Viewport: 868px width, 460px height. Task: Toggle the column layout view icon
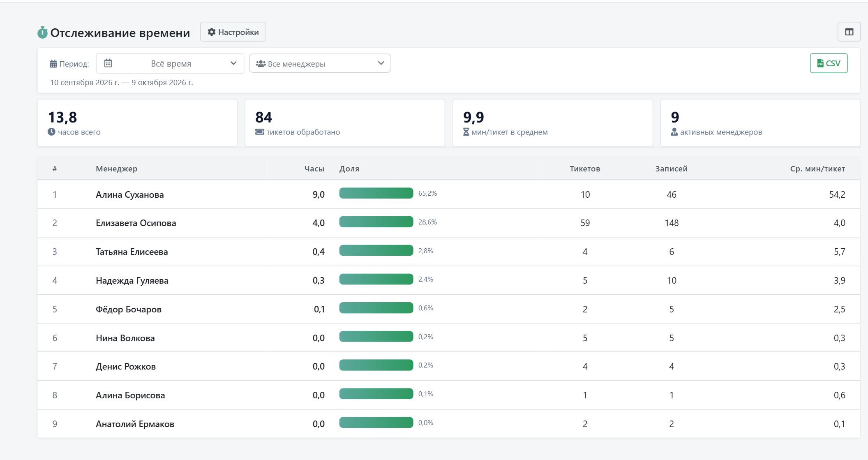tap(849, 32)
